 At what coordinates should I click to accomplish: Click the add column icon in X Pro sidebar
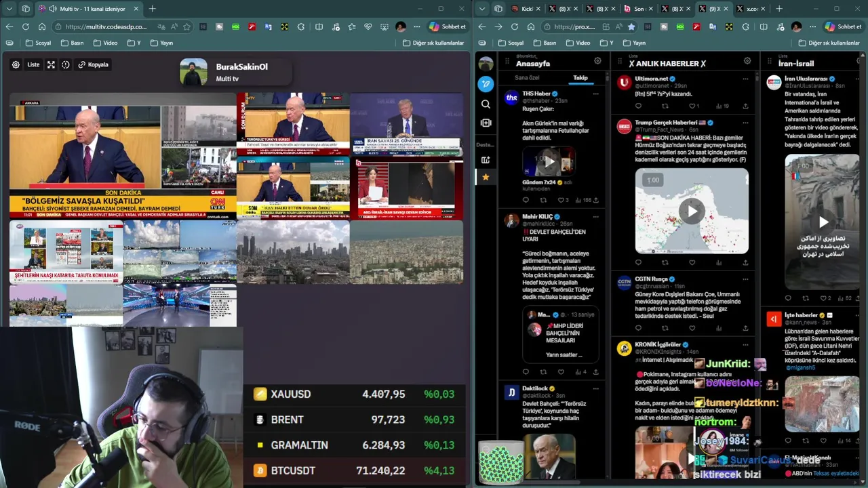click(486, 123)
